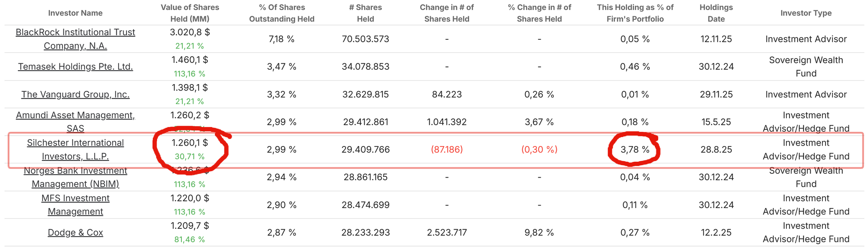Viewport: 868px width, 247px height.
Task: Click Change in # of Shares Held header
Action: [x=447, y=13]
